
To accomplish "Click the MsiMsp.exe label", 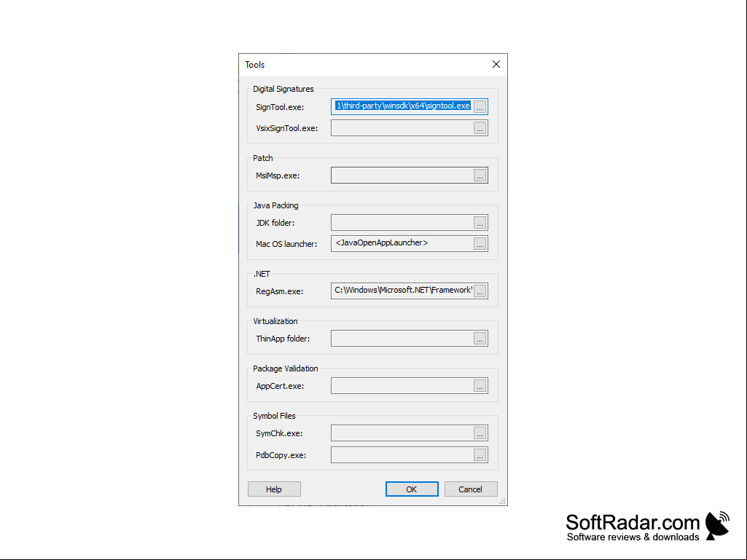I will coord(278,176).
